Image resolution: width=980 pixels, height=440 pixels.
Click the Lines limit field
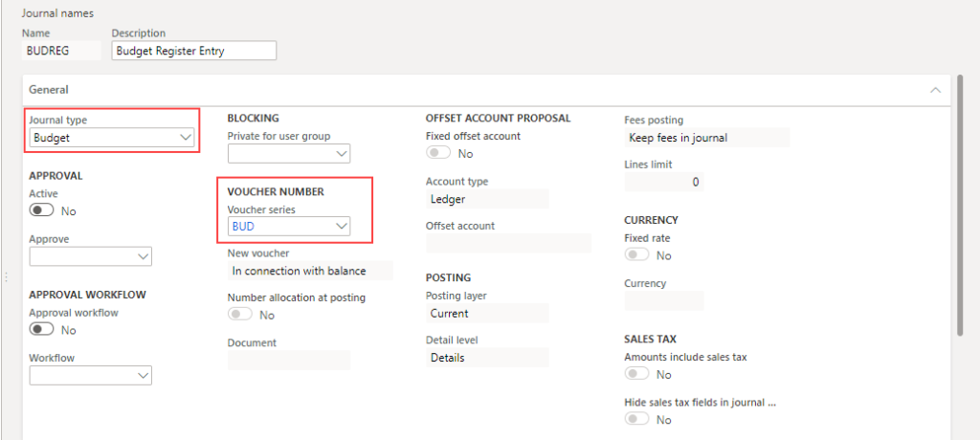click(x=663, y=182)
